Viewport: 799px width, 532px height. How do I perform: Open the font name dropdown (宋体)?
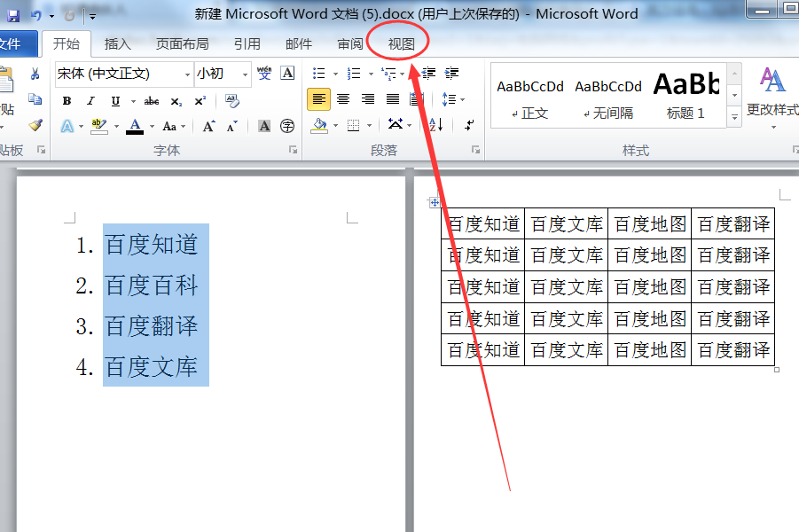(187, 74)
